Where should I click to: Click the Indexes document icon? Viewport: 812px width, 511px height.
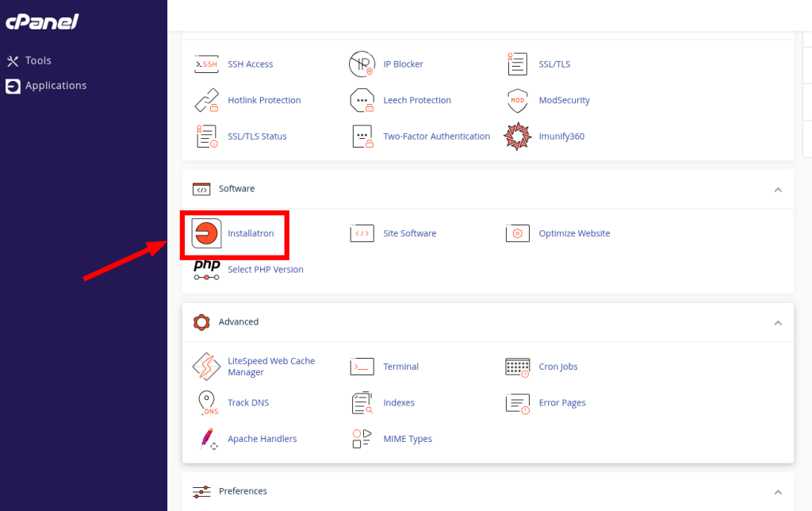pos(362,402)
